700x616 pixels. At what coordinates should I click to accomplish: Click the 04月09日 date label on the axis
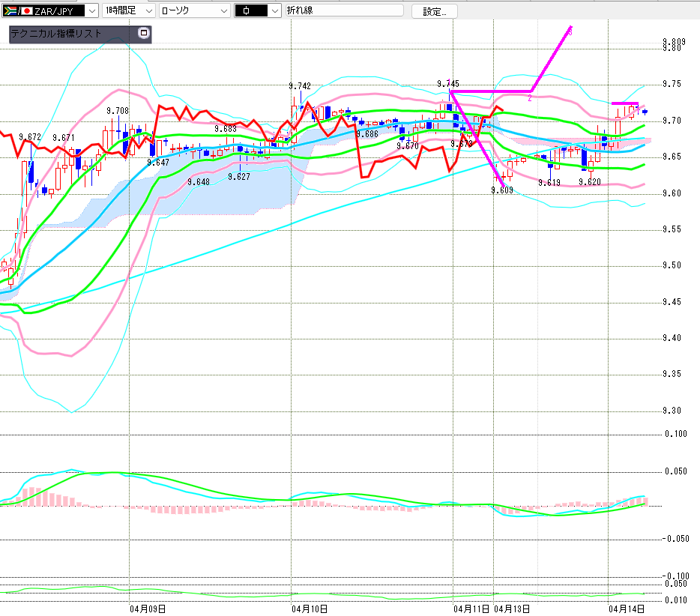click(x=148, y=609)
